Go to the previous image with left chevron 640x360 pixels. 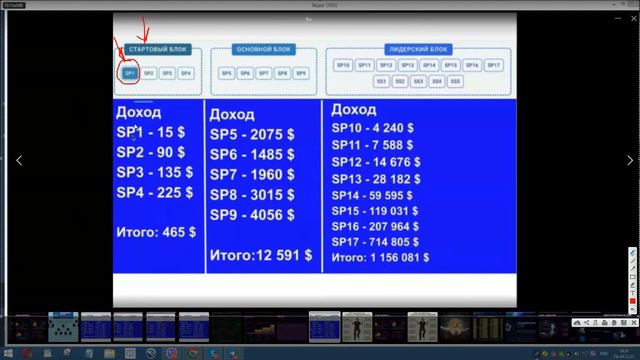(19, 160)
